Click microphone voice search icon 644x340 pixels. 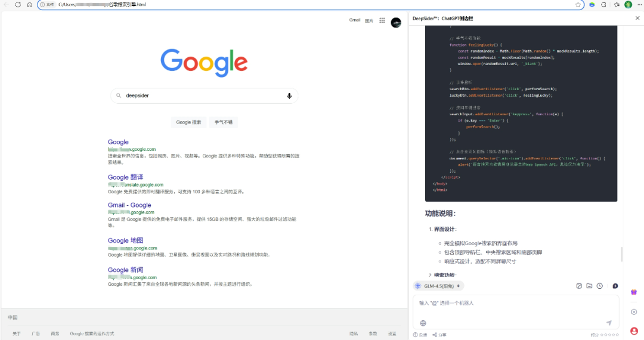[289, 95]
